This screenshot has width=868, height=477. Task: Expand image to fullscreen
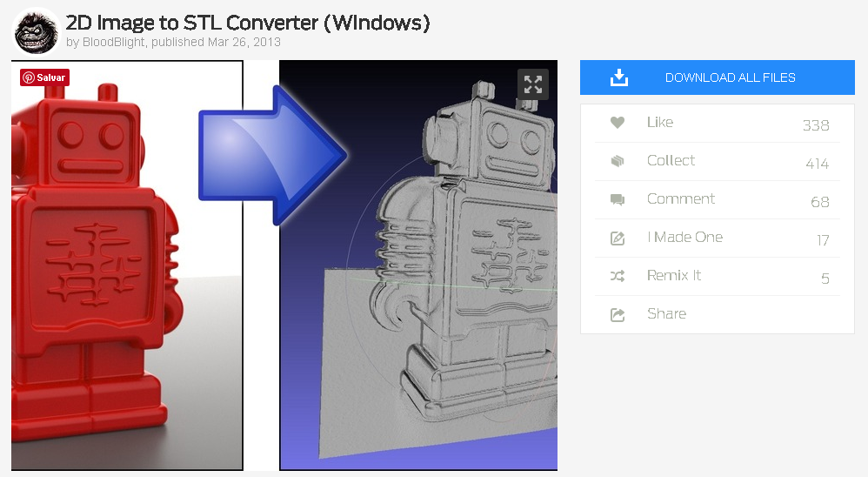click(x=532, y=84)
